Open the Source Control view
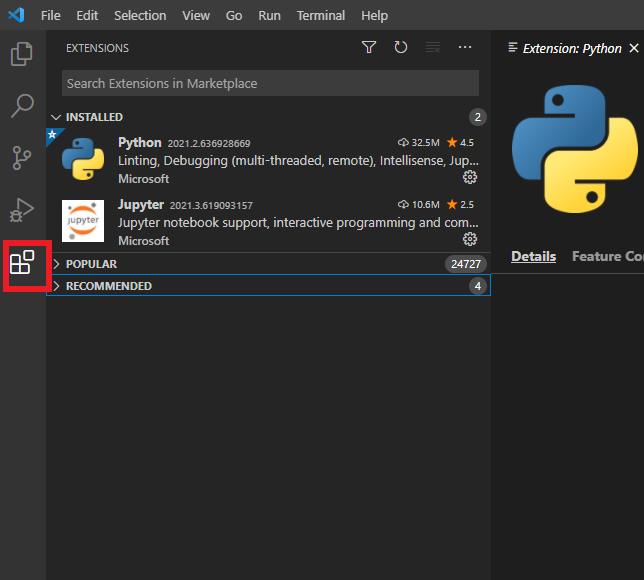 click(22, 158)
